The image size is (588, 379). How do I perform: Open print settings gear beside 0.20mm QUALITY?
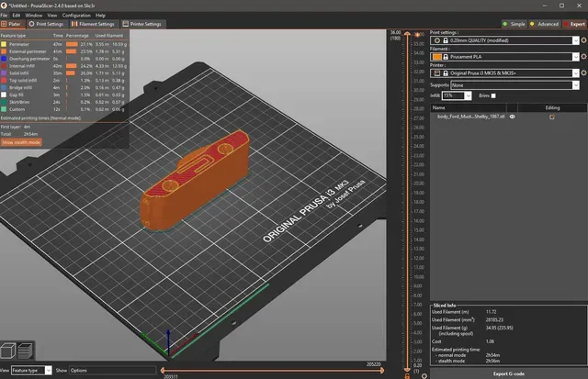[x=583, y=40]
